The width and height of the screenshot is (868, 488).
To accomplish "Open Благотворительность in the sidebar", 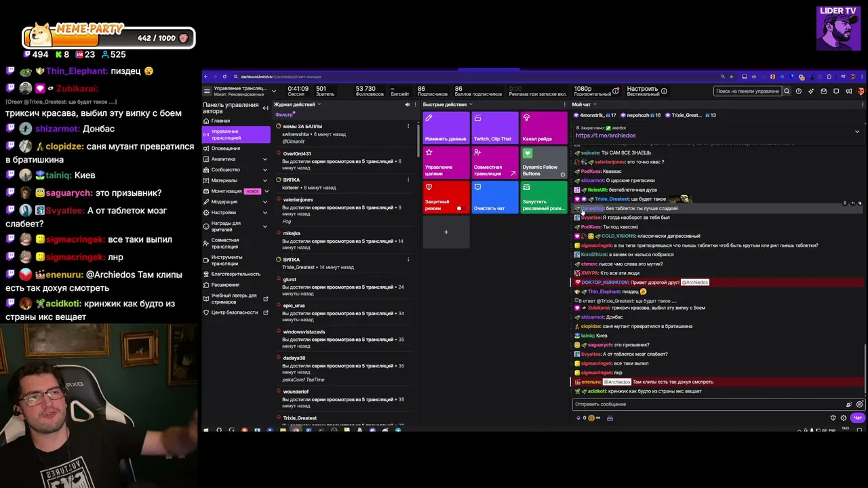I will [235, 274].
